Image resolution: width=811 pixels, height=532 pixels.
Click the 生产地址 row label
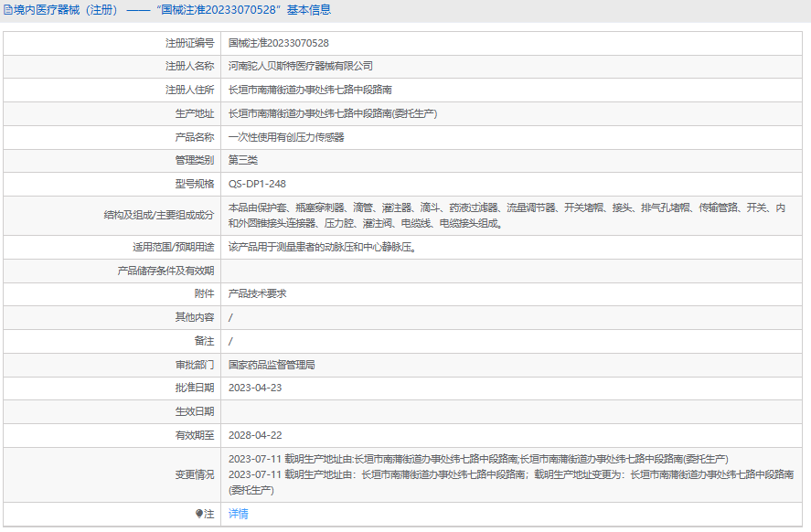pyautogui.click(x=195, y=114)
